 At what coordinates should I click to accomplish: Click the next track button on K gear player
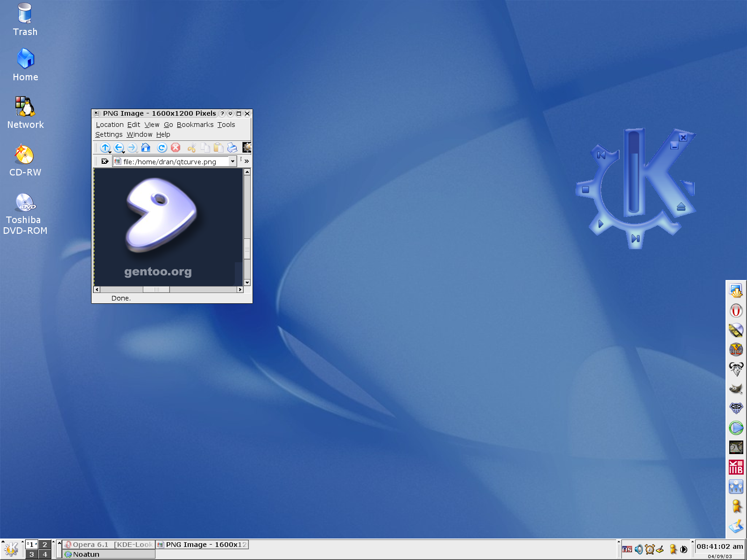pyautogui.click(x=635, y=238)
